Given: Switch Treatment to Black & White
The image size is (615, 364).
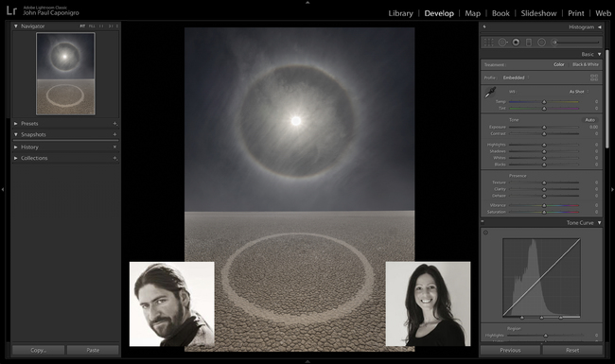Looking at the screenshot, I should point(586,64).
